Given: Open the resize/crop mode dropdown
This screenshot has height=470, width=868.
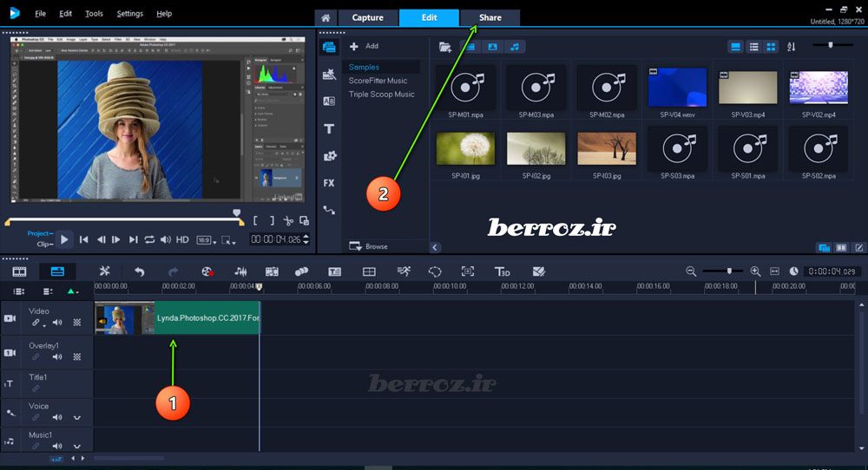Looking at the screenshot, I should click(228, 240).
